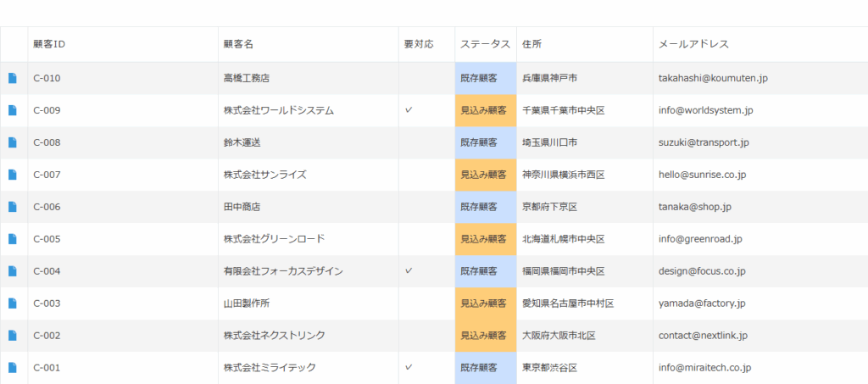Screen dimensions: 868x384
Task: Click the document icon for C-006
Action: pos(13,207)
